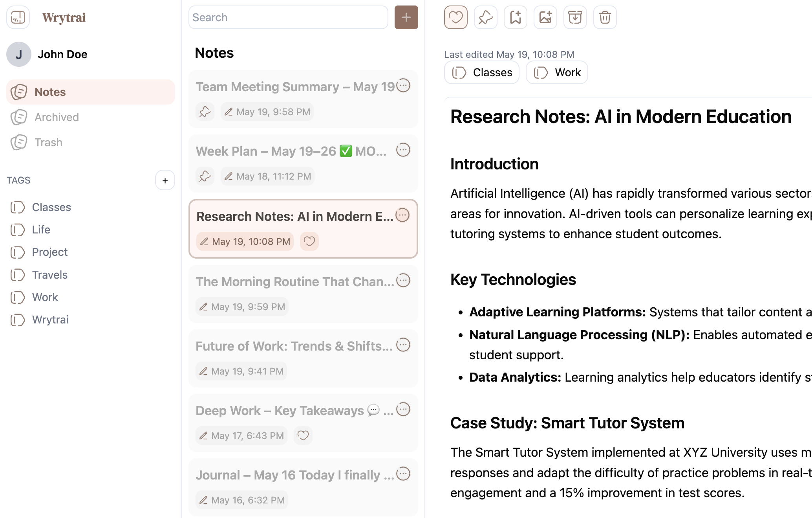Viewport: 812px width, 518px height.
Task: Filter notes by the Travels tag
Action: coord(49,275)
